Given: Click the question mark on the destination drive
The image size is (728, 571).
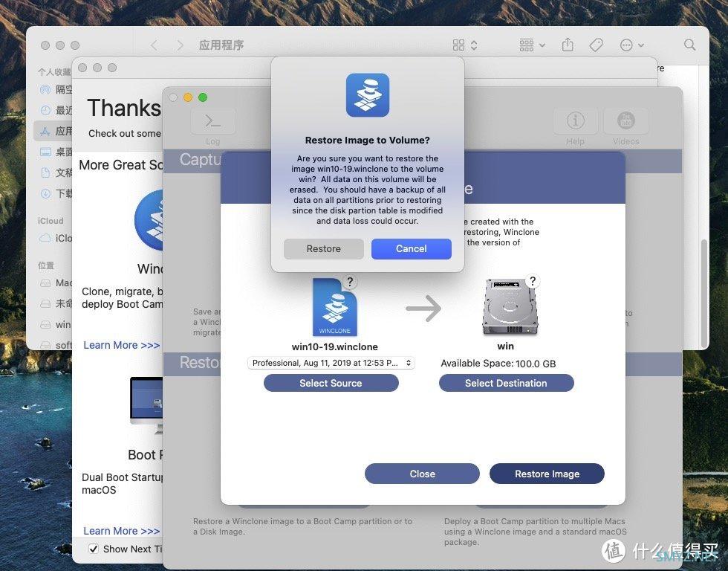Looking at the screenshot, I should tap(533, 281).
